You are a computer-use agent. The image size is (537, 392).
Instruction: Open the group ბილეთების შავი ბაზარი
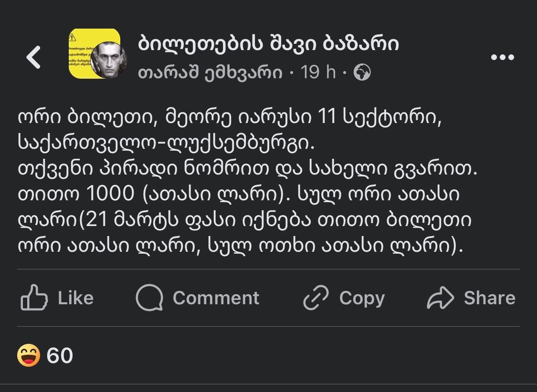(x=268, y=44)
